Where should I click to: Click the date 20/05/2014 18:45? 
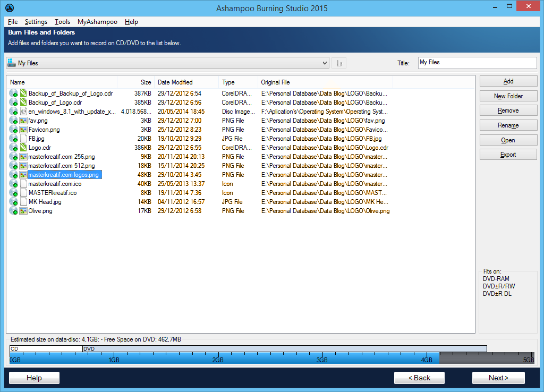181,112
